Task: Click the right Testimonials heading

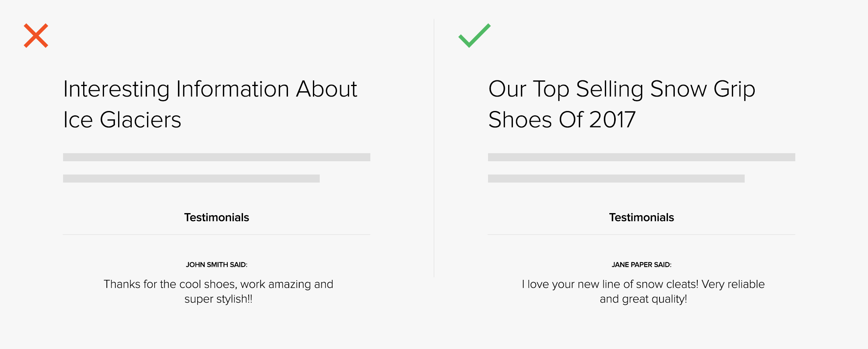Action: click(x=641, y=218)
